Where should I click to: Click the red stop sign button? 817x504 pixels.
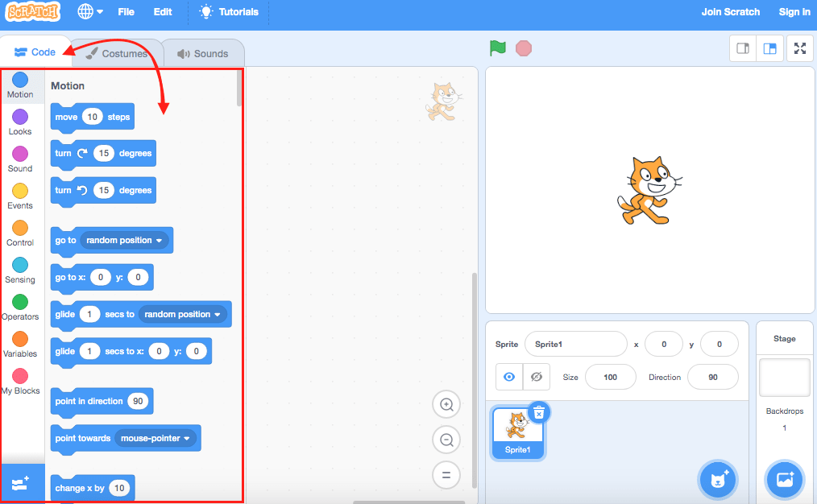524,48
